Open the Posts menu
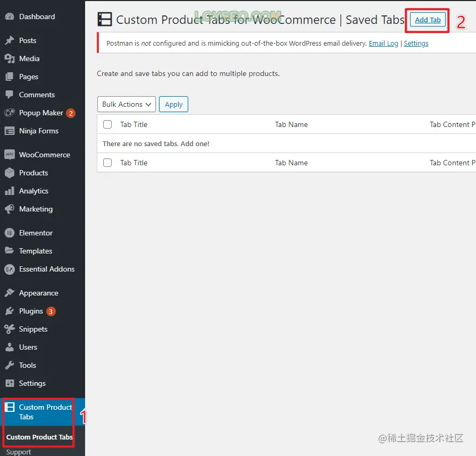Viewport: 476px width, 456px height. pyautogui.click(x=28, y=40)
